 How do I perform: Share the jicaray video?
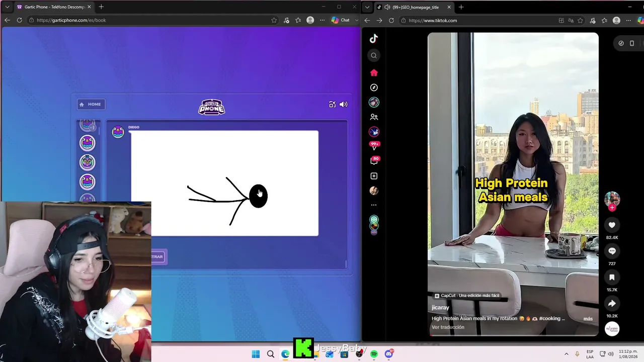click(612, 303)
